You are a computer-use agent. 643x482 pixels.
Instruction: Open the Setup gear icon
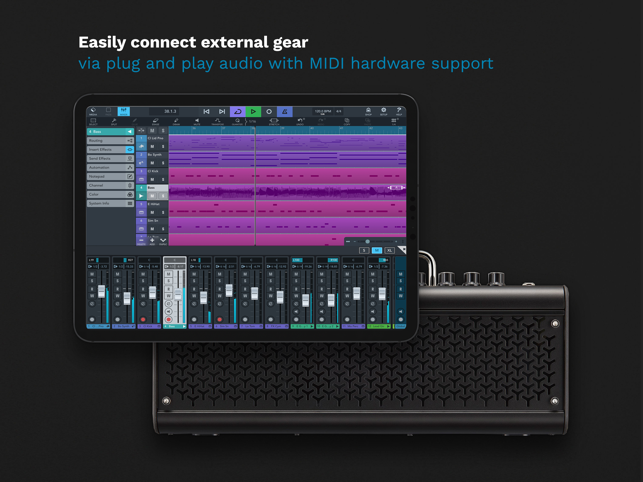point(383,111)
